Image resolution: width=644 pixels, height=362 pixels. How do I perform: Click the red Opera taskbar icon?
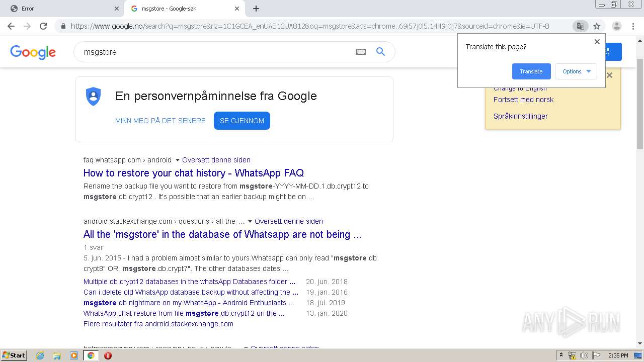coord(108,355)
